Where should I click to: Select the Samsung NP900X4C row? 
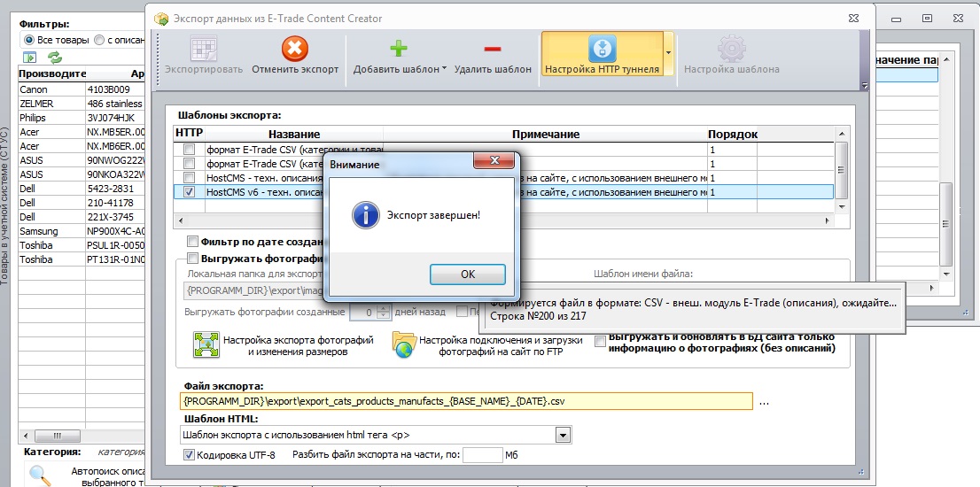click(x=82, y=231)
